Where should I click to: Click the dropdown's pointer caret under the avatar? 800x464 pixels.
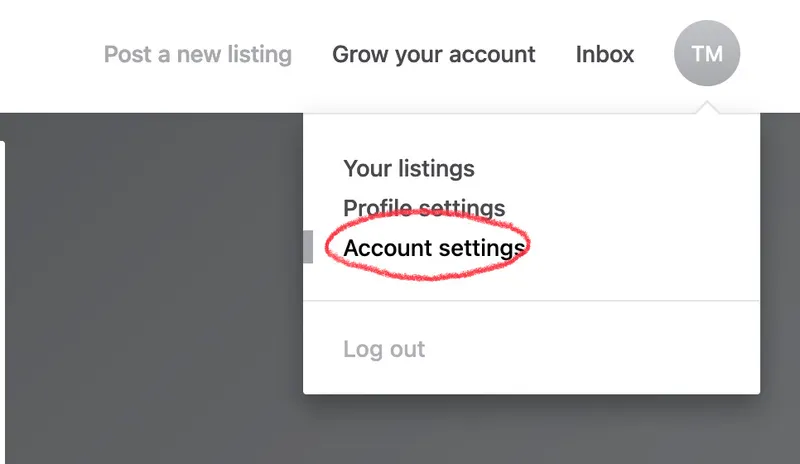point(707,107)
